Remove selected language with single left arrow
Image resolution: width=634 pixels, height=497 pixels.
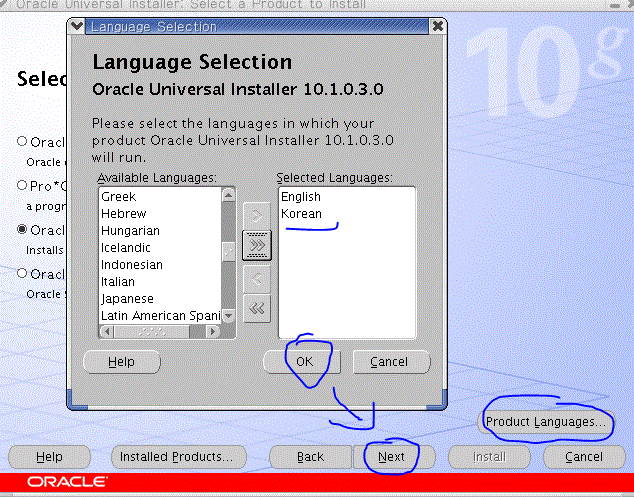click(257, 279)
